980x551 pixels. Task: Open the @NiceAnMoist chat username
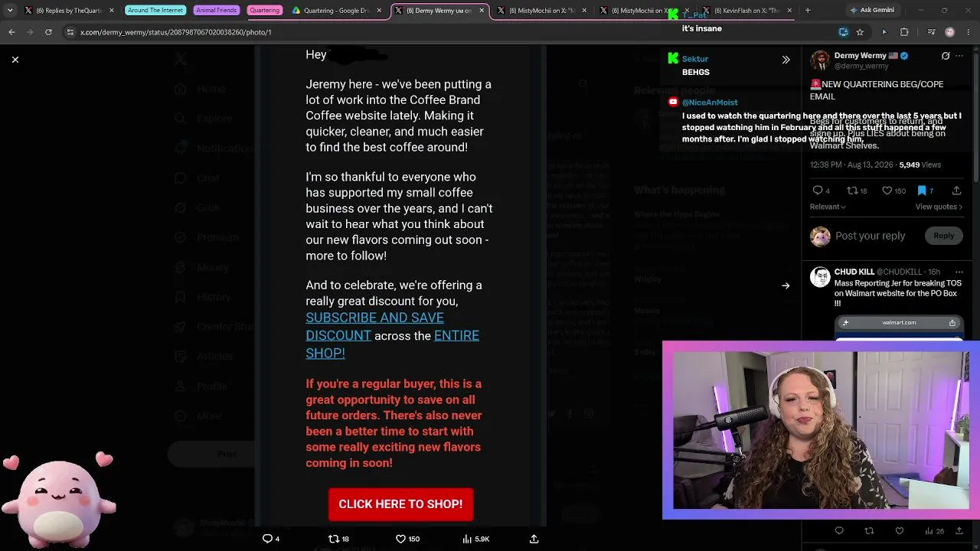point(709,103)
